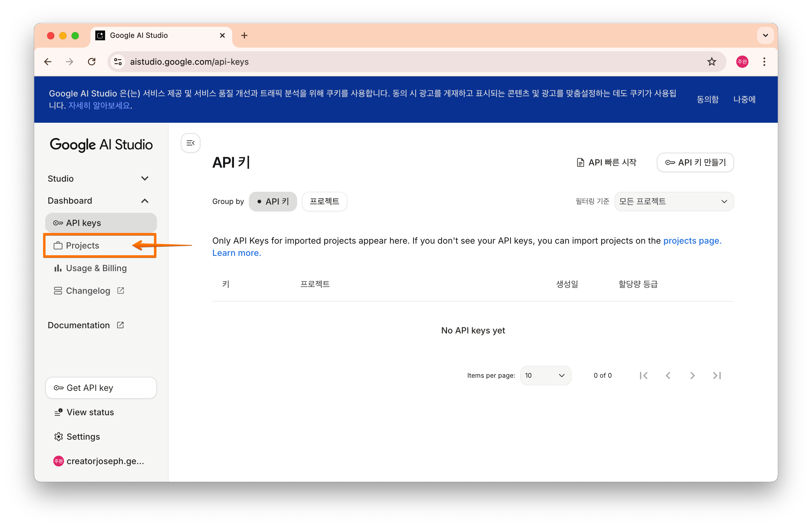Collapse the sidebar with the toggle icon
Screen dimensions: 812x527
point(190,143)
